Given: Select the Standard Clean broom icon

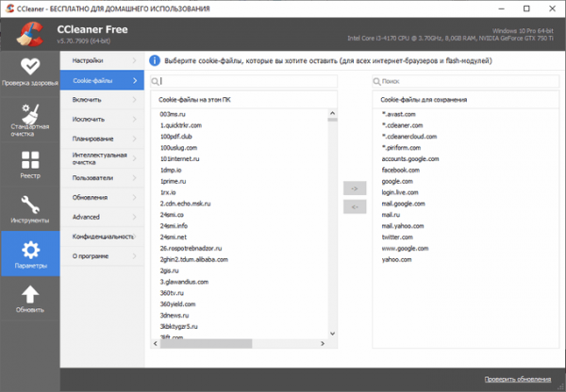Looking at the screenshot, I should tap(30, 113).
